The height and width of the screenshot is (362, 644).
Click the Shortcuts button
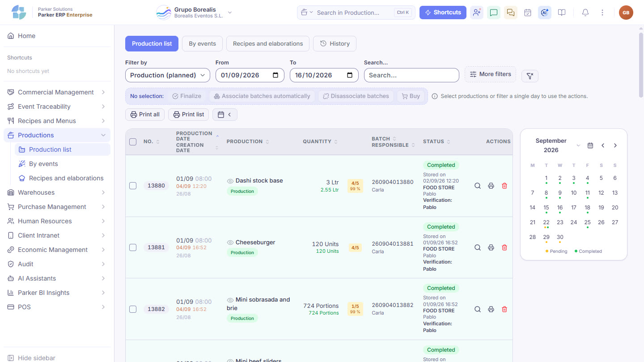443,13
